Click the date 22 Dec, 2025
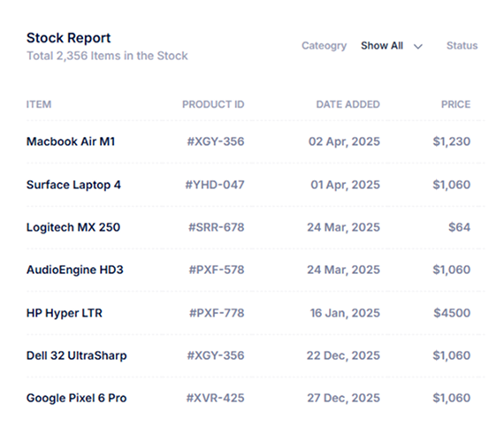This screenshot has width=504, height=442. (343, 355)
